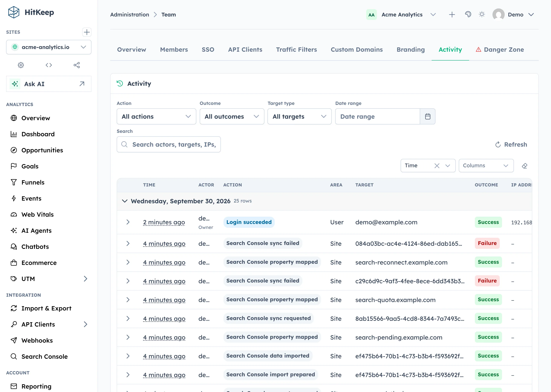Switch to the Traffic Filters tab
Viewport: 551px width, 392px height.
[x=297, y=50]
